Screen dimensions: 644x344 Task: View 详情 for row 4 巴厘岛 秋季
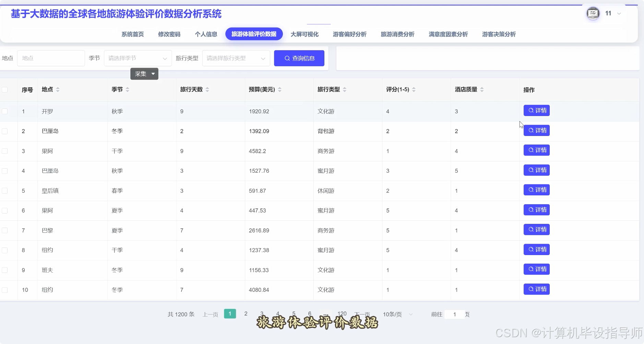[x=537, y=170]
